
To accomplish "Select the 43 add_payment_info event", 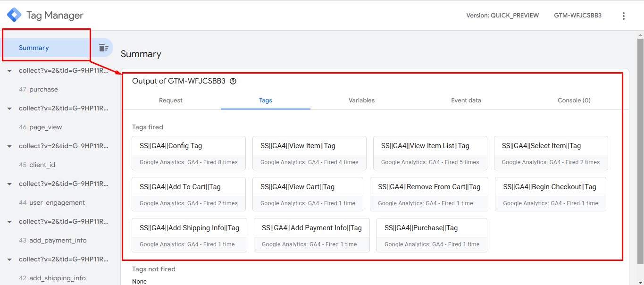I will click(58, 240).
